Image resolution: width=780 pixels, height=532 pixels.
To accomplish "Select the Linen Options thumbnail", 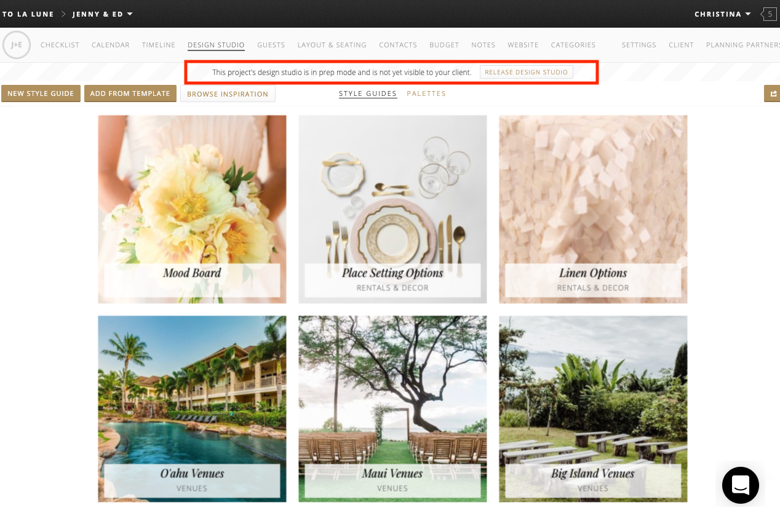I will point(593,209).
